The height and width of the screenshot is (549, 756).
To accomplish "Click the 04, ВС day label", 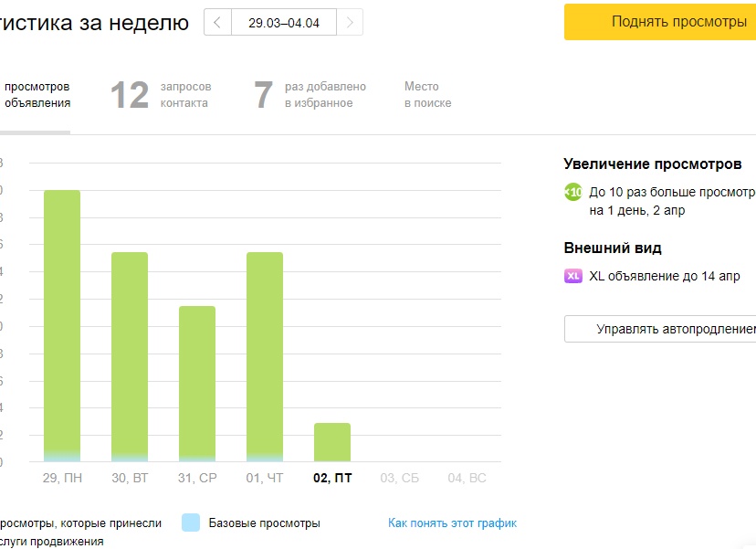I will pyautogui.click(x=467, y=478).
